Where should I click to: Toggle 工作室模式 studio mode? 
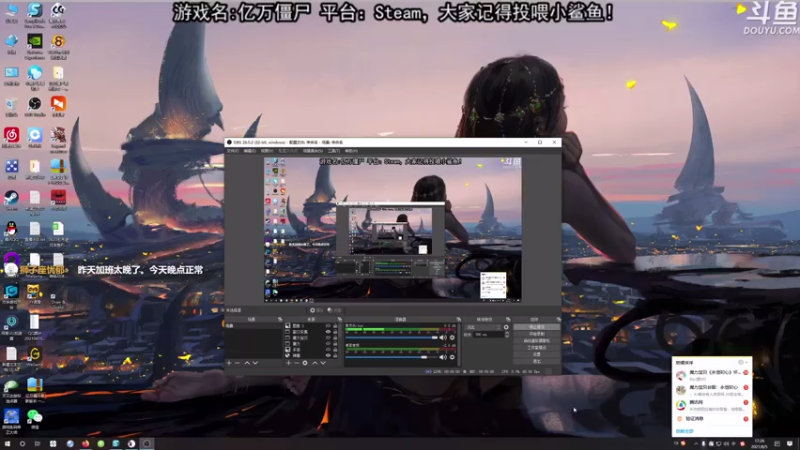click(536, 347)
